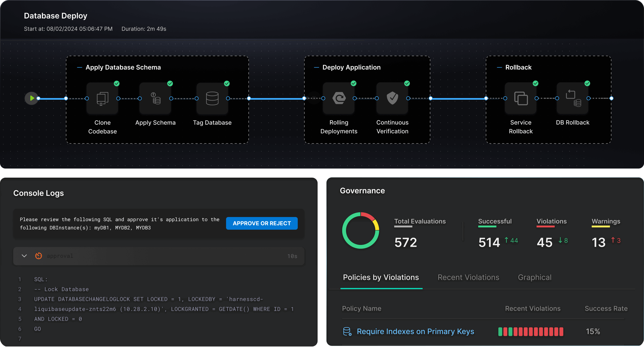Click the Console Logs heading

point(39,193)
